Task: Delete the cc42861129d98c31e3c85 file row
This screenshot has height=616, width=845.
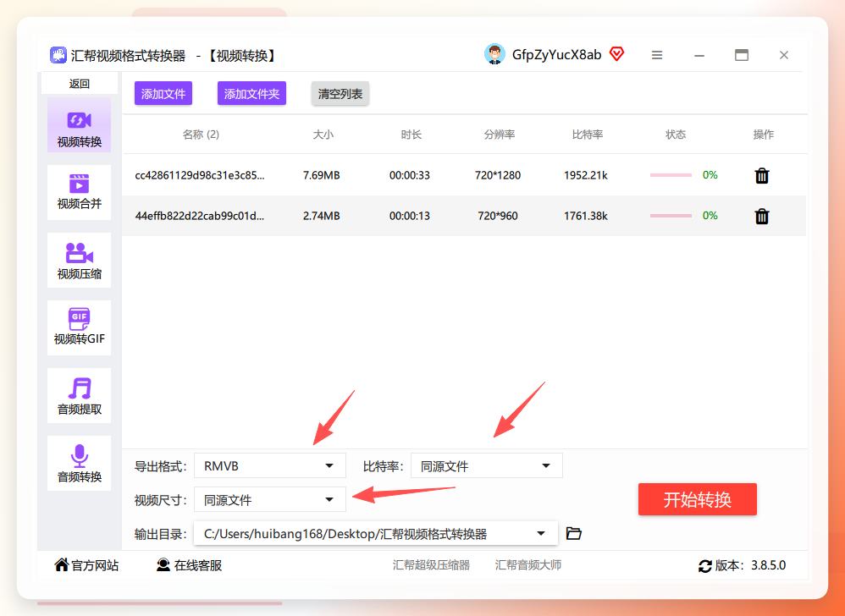Action: [761, 175]
